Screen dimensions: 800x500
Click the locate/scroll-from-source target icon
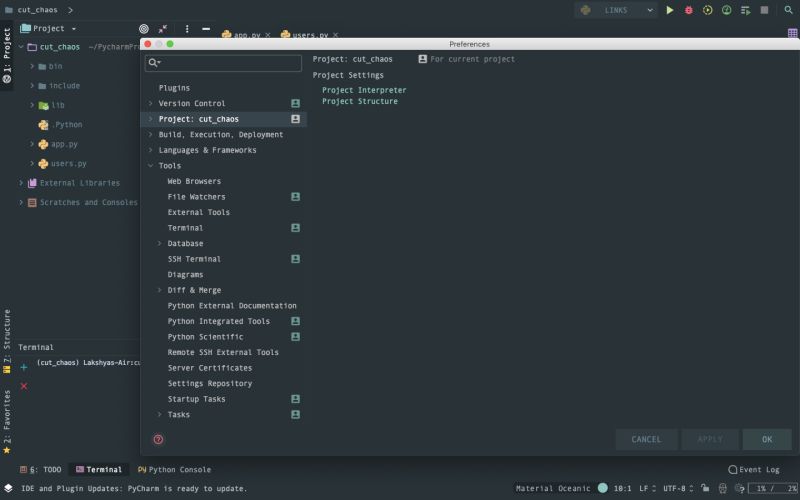point(144,29)
